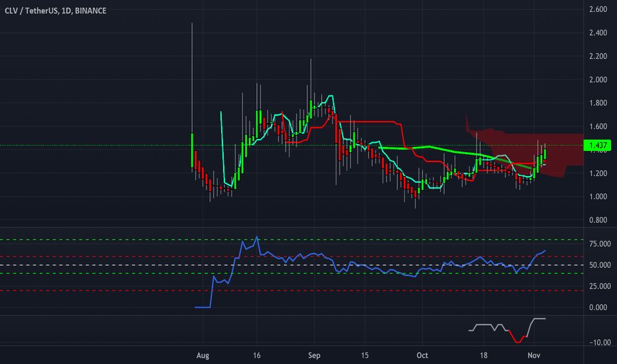Click the -10.00 lower pane axis label
Image resolution: width=617 pixels, height=364 pixels.
[600, 342]
